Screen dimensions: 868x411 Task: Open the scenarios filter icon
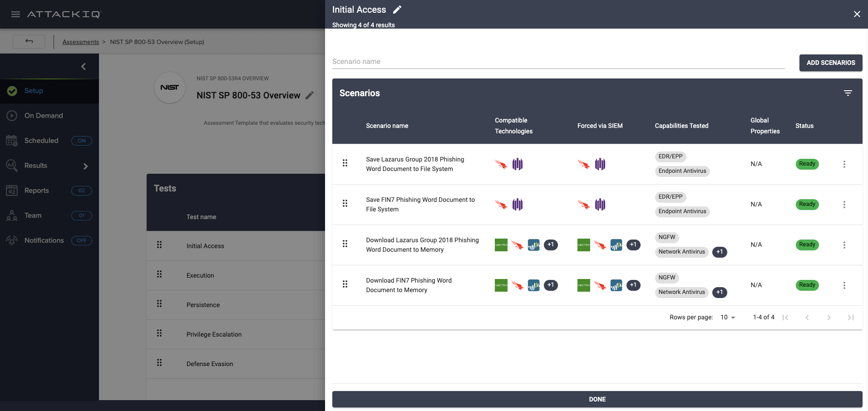848,93
